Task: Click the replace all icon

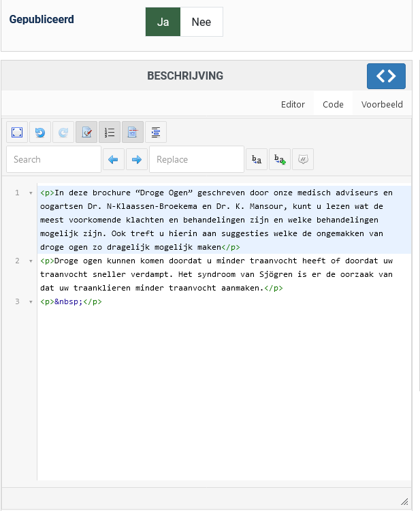Action: tap(280, 159)
